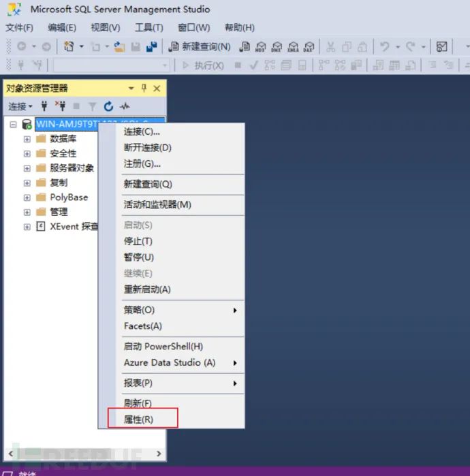The height and width of the screenshot is (476, 470).
Task: Choose 断开连接(D) in context menu
Action: (x=172, y=148)
